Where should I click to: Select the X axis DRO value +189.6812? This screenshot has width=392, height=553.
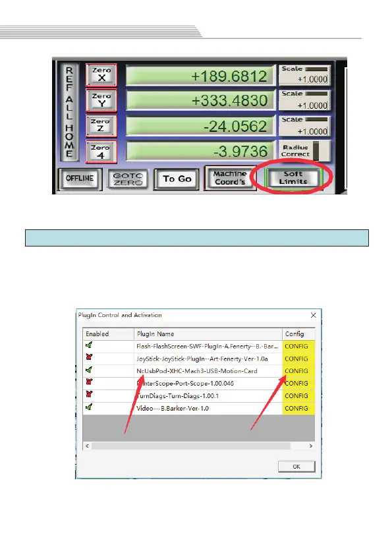click(200, 76)
